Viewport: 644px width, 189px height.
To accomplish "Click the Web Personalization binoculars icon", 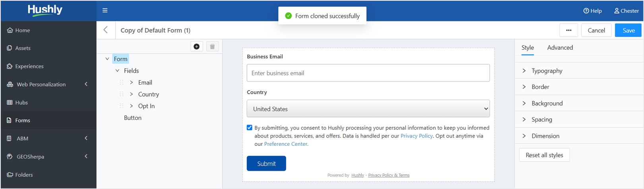I will point(10,84).
